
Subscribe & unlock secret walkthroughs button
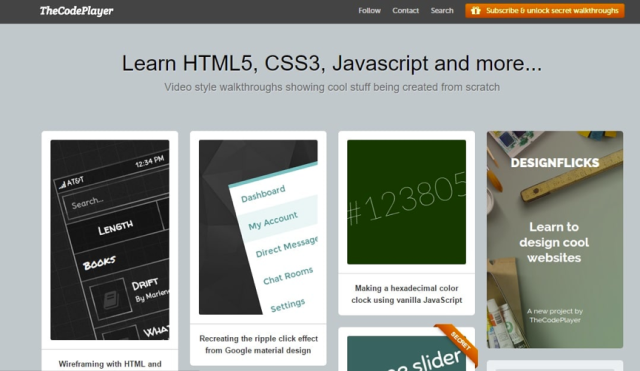tap(545, 11)
